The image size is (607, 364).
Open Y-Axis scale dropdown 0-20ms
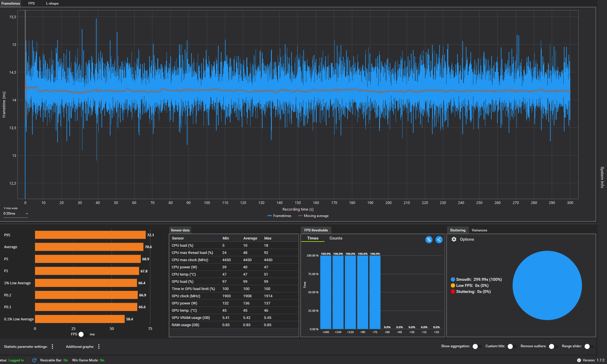[16, 214]
